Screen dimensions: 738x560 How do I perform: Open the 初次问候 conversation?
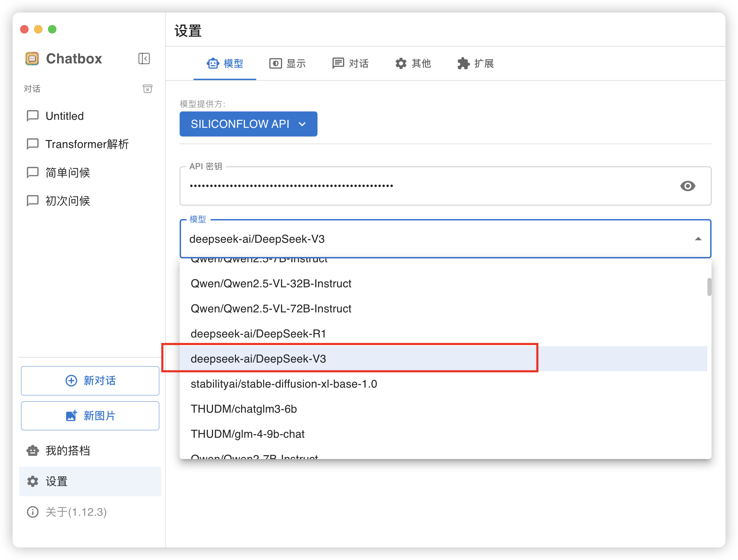(x=90, y=201)
